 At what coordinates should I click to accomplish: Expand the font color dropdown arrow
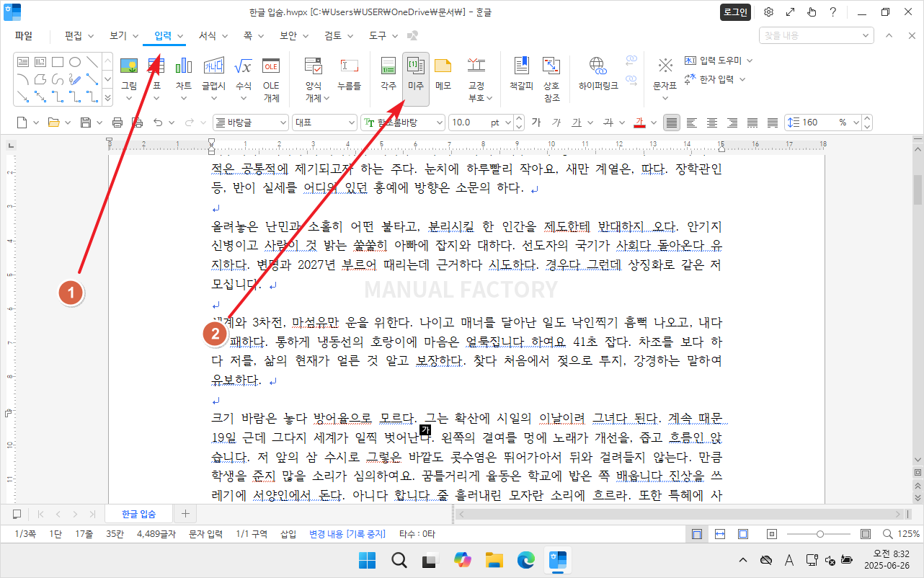coord(653,123)
